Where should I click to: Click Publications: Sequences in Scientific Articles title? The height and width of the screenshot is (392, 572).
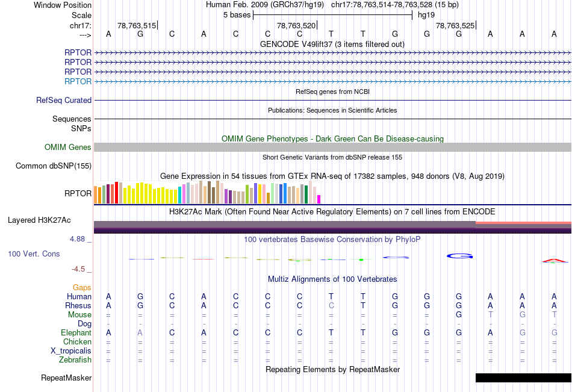[x=332, y=110]
